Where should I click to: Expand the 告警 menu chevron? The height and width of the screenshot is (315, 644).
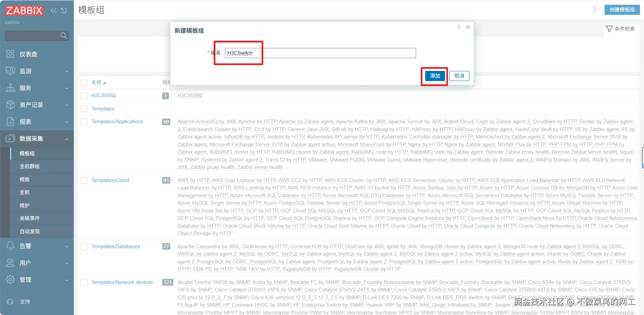click(66, 246)
